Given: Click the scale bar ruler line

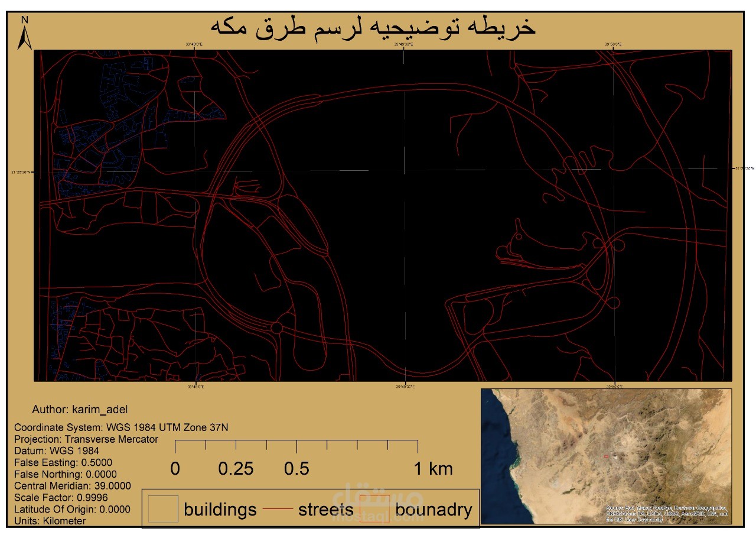Looking at the screenshot, I should click(x=296, y=445).
